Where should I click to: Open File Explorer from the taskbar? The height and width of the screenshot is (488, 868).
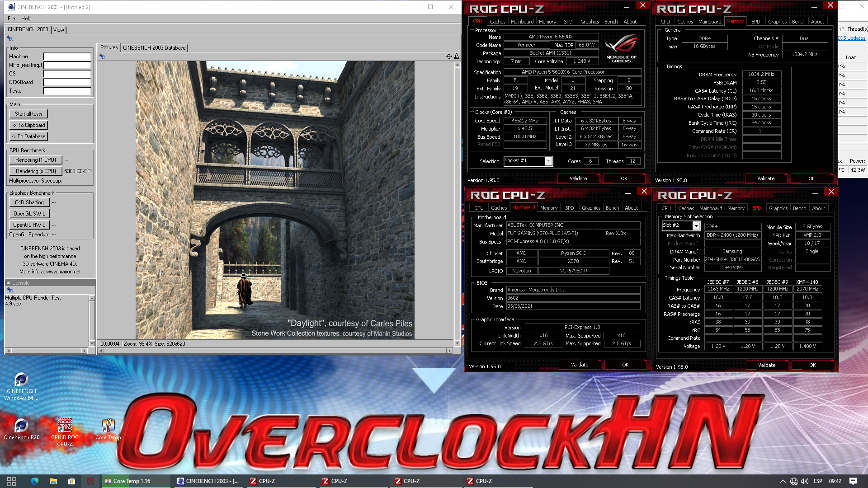[x=53, y=481]
